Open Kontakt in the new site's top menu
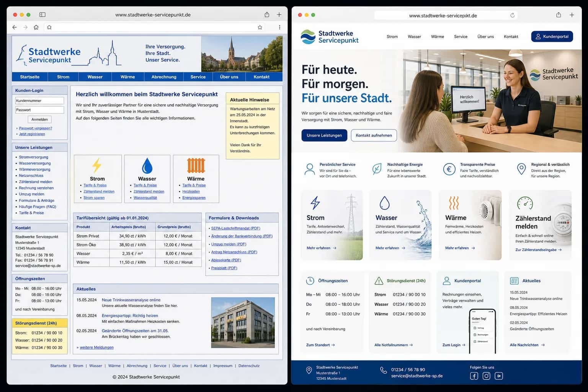The image size is (588, 392). pyautogui.click(x=511, y=37)
